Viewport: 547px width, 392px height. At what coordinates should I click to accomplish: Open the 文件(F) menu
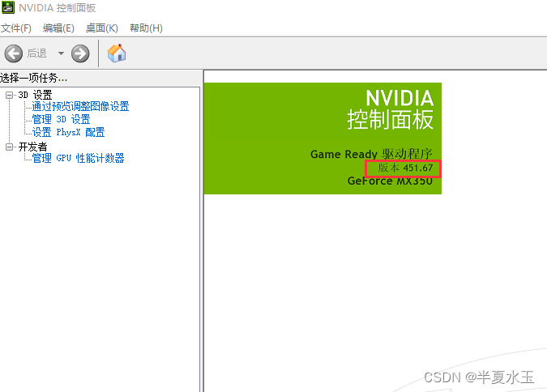[x=16, y=28]
